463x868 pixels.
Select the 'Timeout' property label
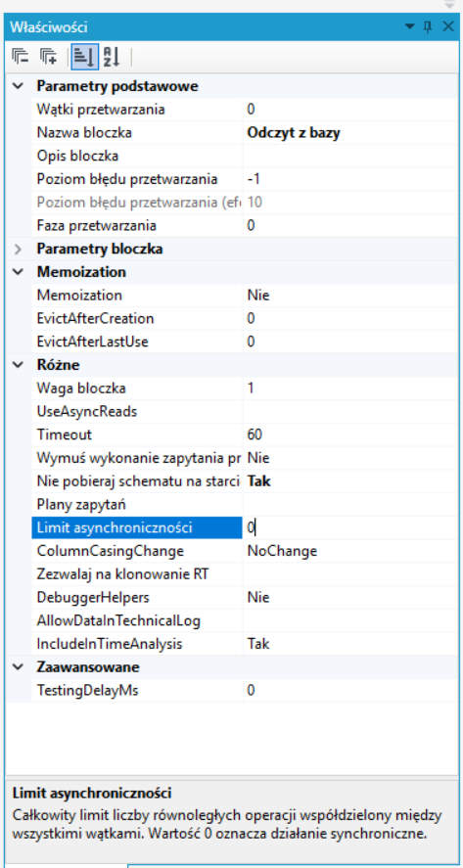[x=65, y=435]
